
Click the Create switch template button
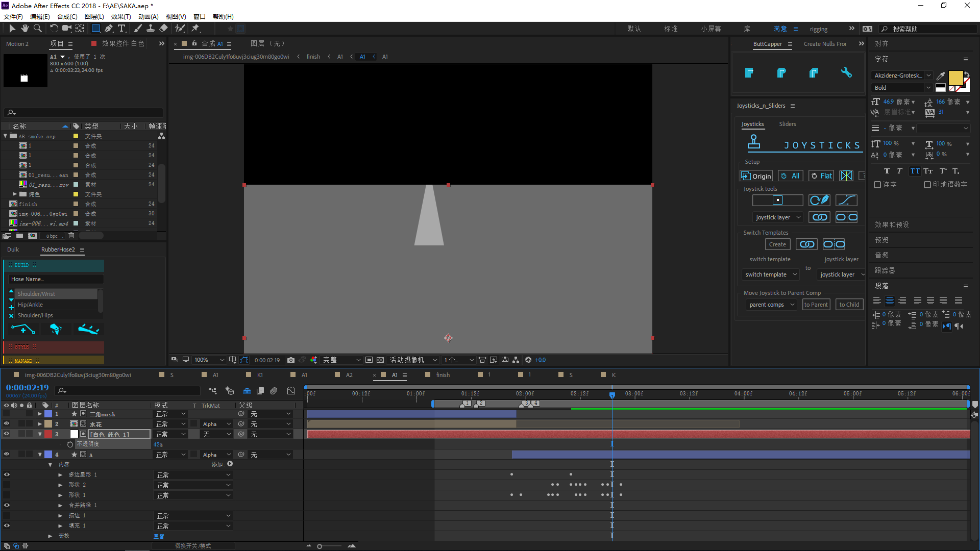777,244
